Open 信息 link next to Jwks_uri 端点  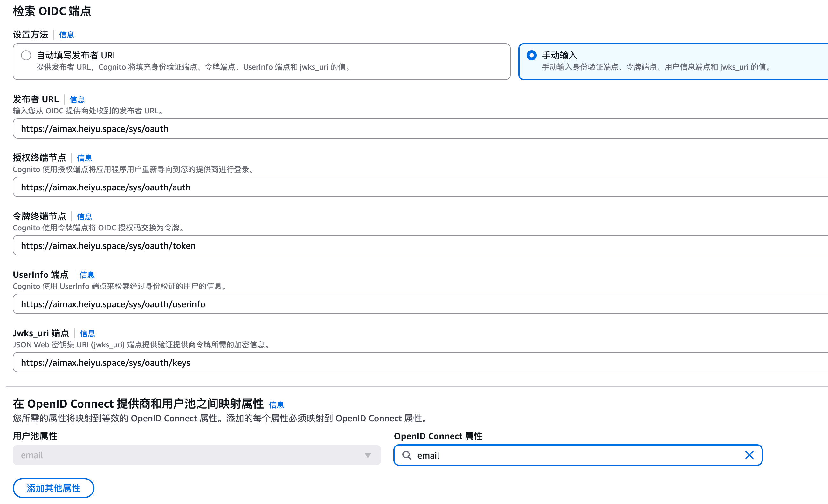coord(87,333)
